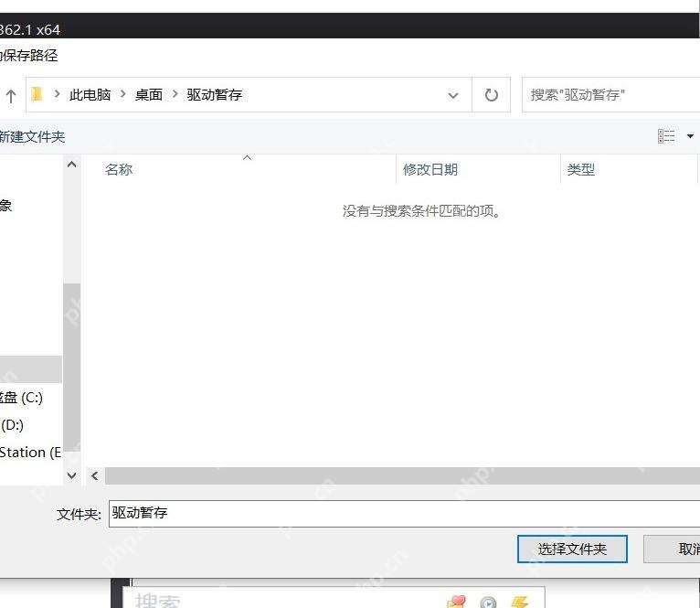Select the highlighted navigation pane item above (C:)
The width and height of the screenshot is (700, 608).
pyautogui.click(x=31, y=369)
